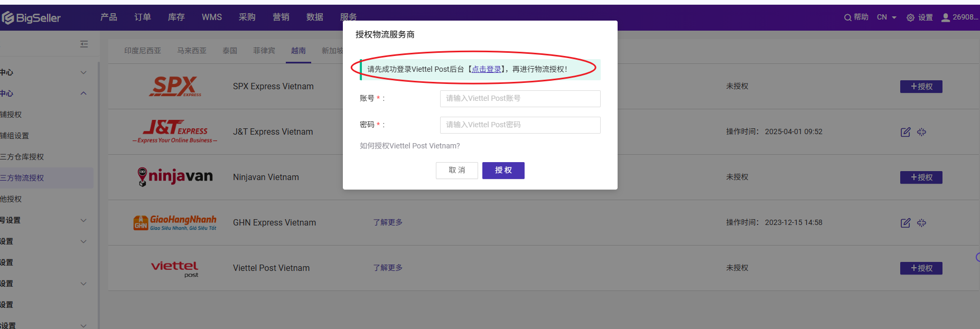Screen dimensions: 980x329
Task: Click the user account avatar icon
Action: coord(946,17)
